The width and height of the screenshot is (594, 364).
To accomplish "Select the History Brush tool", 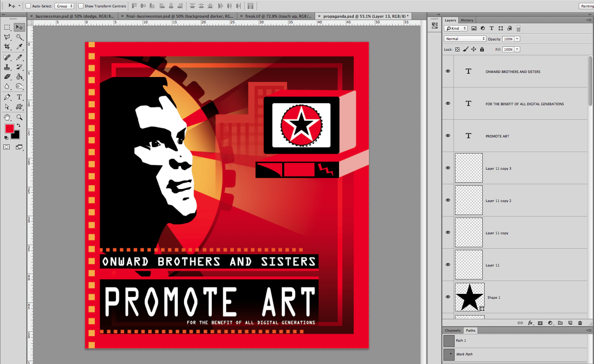I will (19, 67).
